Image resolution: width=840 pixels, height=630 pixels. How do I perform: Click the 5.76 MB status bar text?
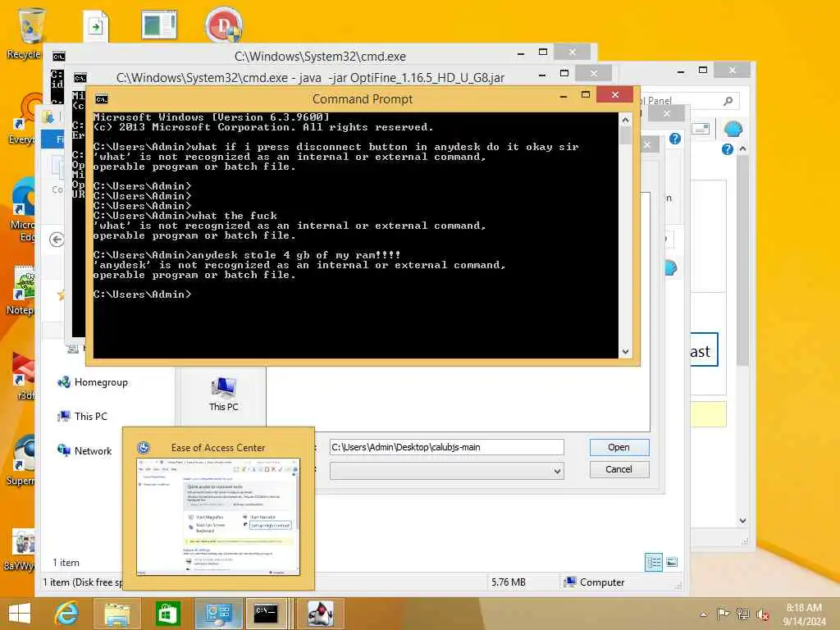(x=509, y=582)
